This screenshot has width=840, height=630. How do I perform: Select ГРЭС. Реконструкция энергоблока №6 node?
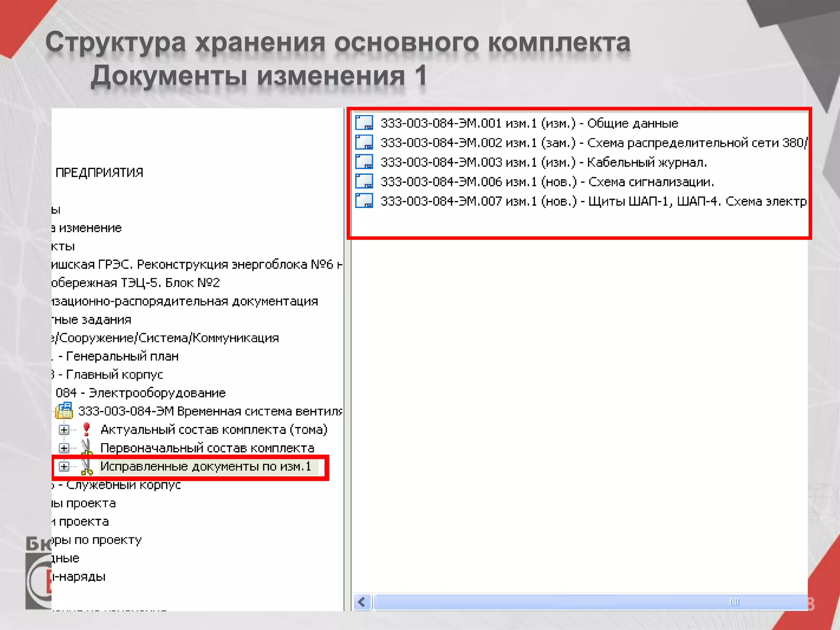(197, 265)
